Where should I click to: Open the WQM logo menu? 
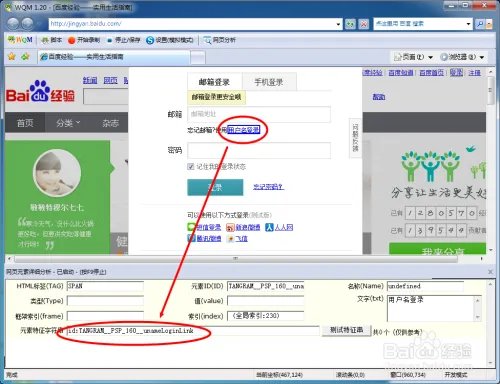point(20,40)
